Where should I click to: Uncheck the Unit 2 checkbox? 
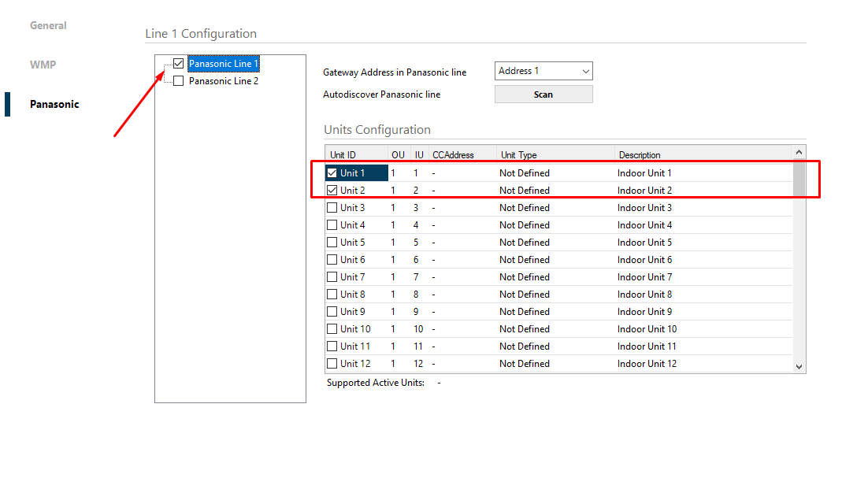pyautogui.click(x=332, y=191)
